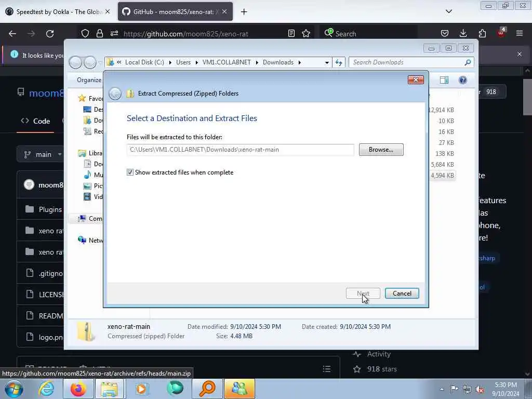Open the Firefox hamburger menu
The image size is (532, 399).
click(x=520, y=34)
